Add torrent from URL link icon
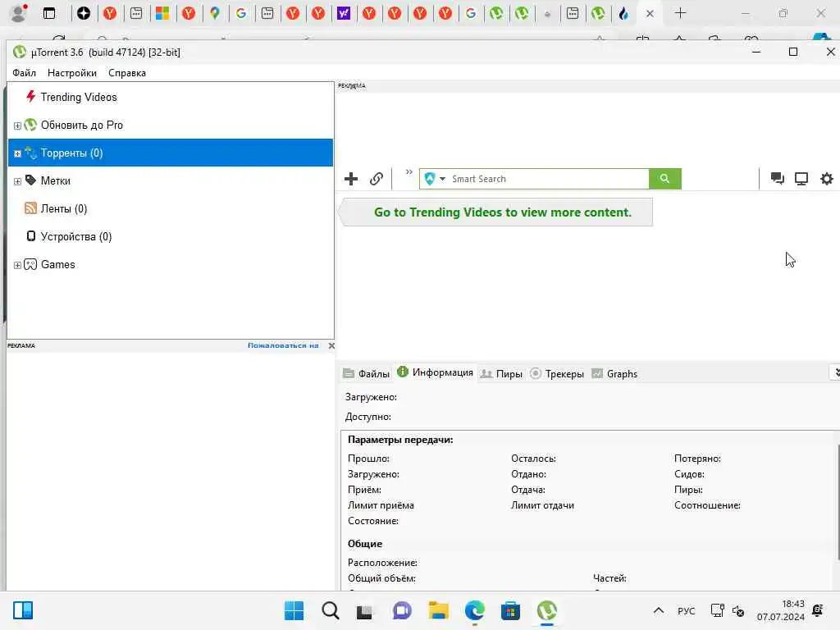Screen dimensions: 840x630 377,179
